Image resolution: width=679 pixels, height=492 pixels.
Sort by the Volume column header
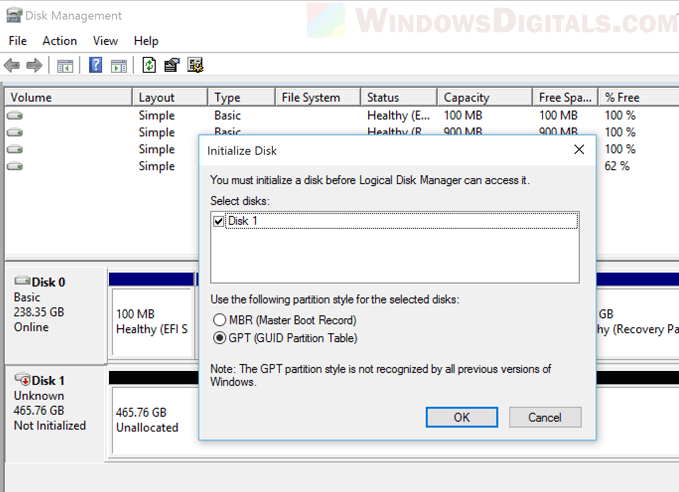click(68, 97)
